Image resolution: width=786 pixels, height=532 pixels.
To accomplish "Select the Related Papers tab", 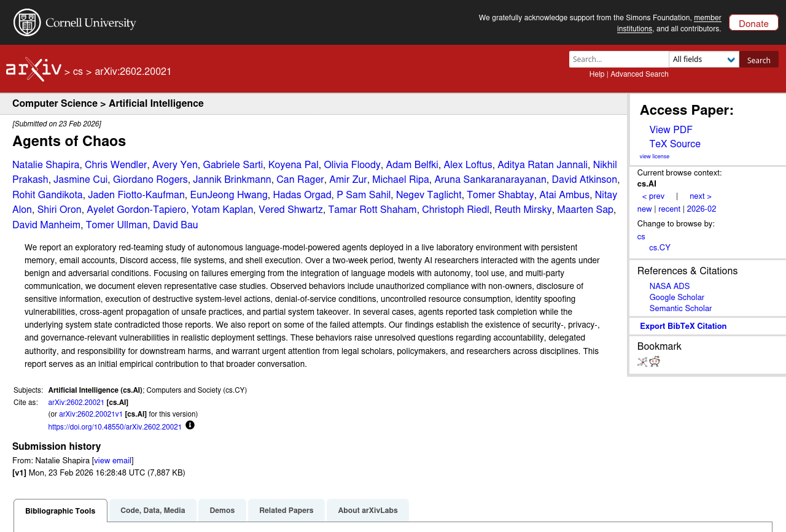I will (x=286, y=511).
